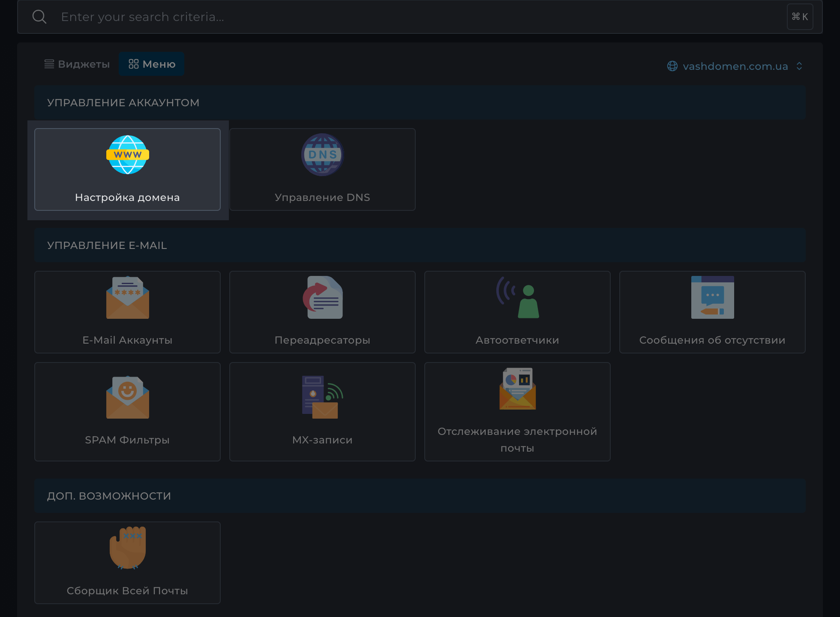Click the Меню grid icon
840x617 pixels.
(134, 64)
